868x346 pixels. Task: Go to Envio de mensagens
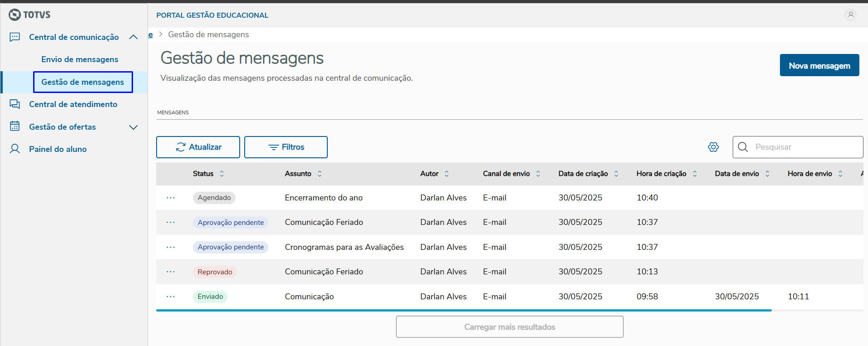tap(79, 59)
